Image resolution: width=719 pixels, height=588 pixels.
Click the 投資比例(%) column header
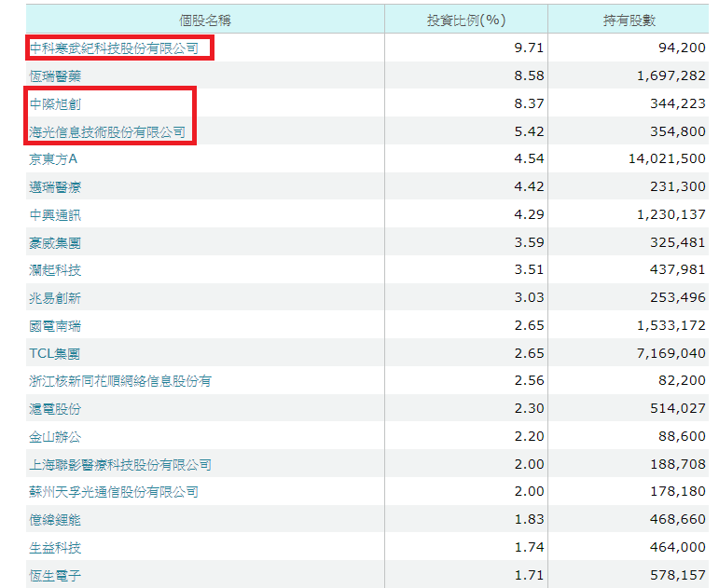point(466,21)
